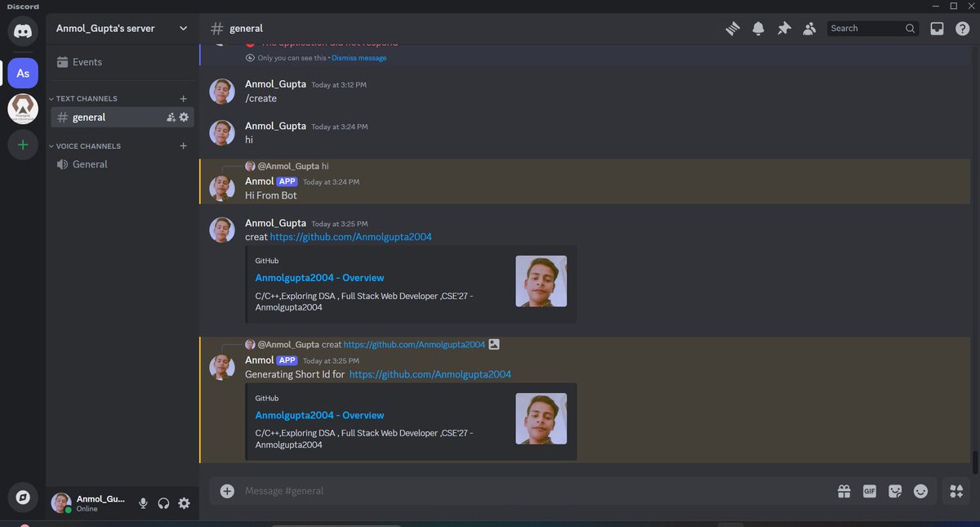The image size is (980, 527).
Task: Click the APP badge on 'Hi From Bot'
Action: coord(287,181)
